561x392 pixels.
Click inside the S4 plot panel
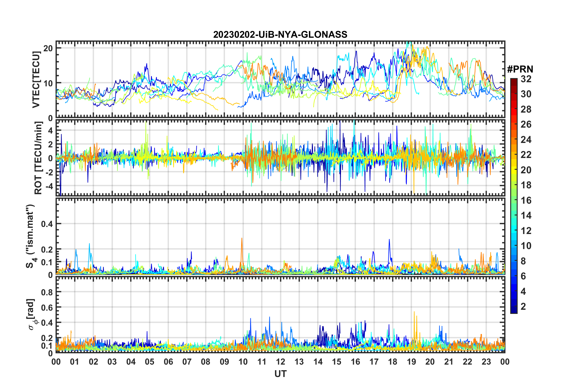click(x=280, y=236)
